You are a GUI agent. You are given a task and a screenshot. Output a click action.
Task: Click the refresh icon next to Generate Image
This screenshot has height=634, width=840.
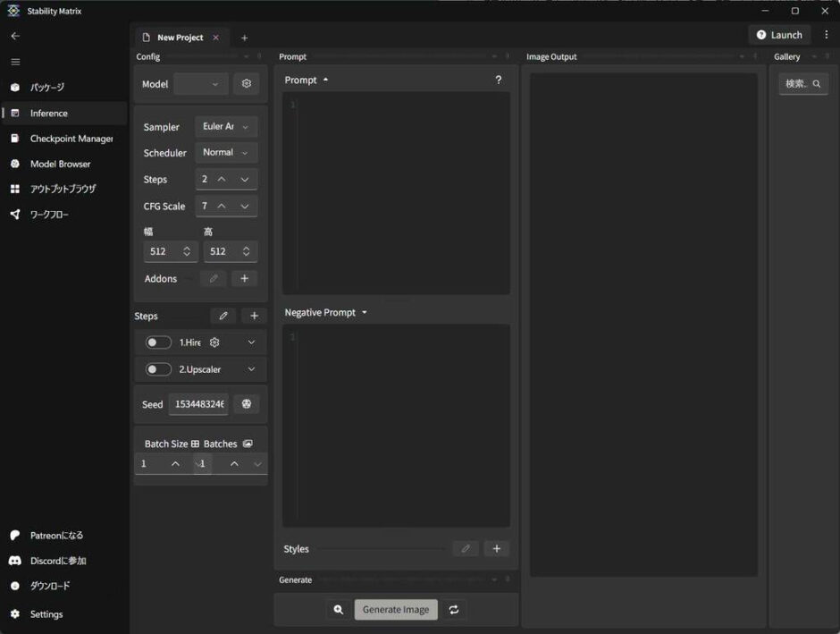453,609
